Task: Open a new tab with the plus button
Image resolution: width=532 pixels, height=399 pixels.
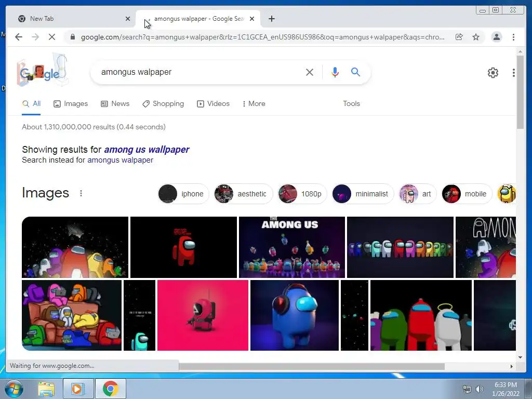Action: click(271, 19)
